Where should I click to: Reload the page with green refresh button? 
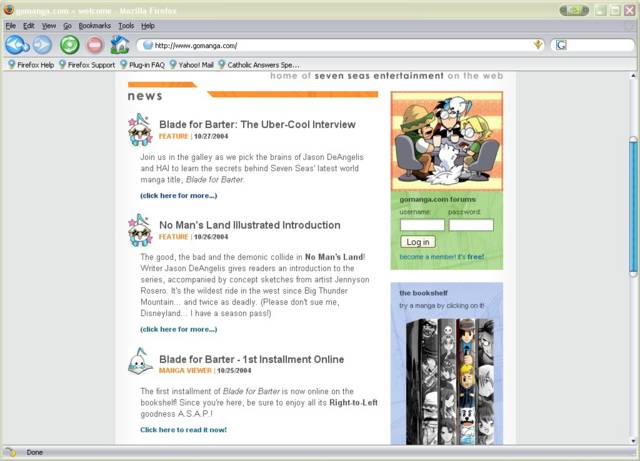(x=70, y=45)
